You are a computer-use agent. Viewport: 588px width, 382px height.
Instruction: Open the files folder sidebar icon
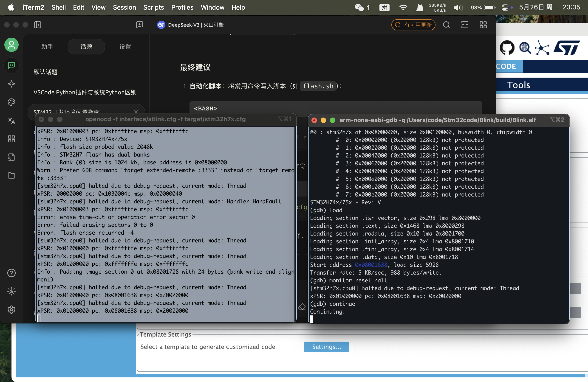pos(11,176)
